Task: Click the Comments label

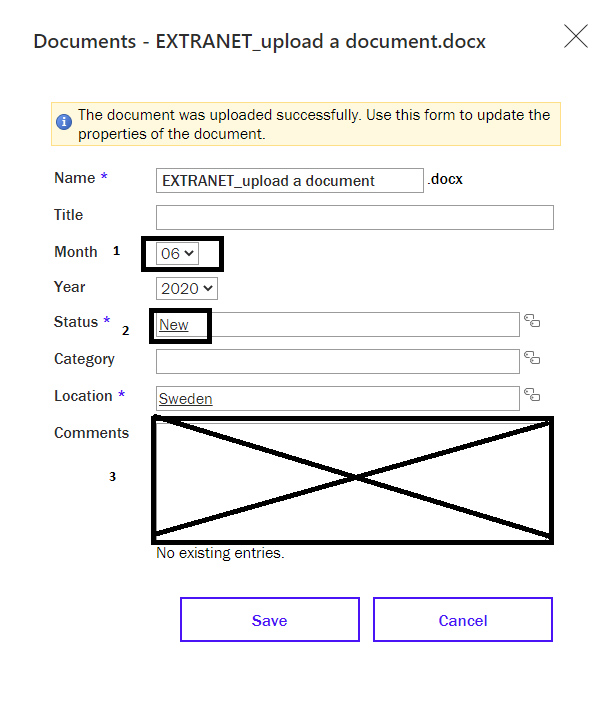Action: click(92, 433)
